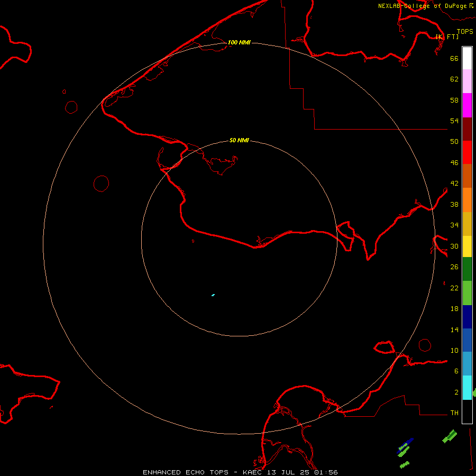Image resolution: width=476 pixels, height=476 pixels.
Task: Click the "26" scale value
Action: pyautogui.click(x=454, y=267)
